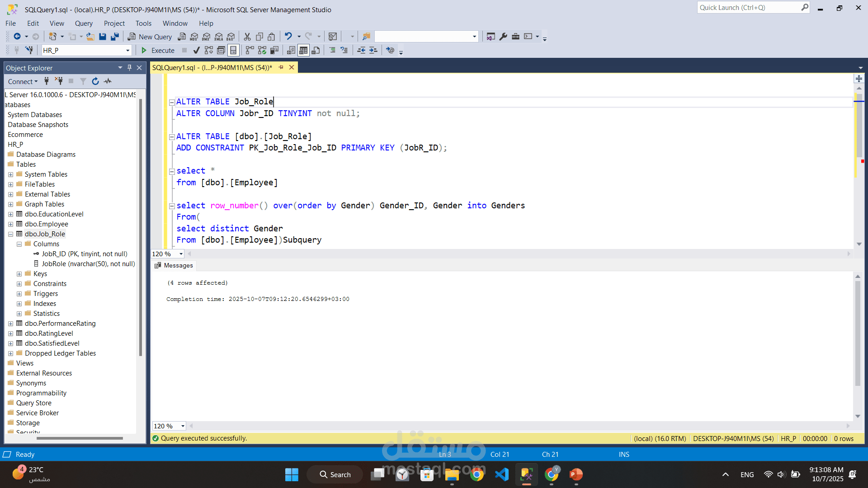Click the Change Connection plug icon
This screenshot has height=488, width=868.
coord(29,50)
